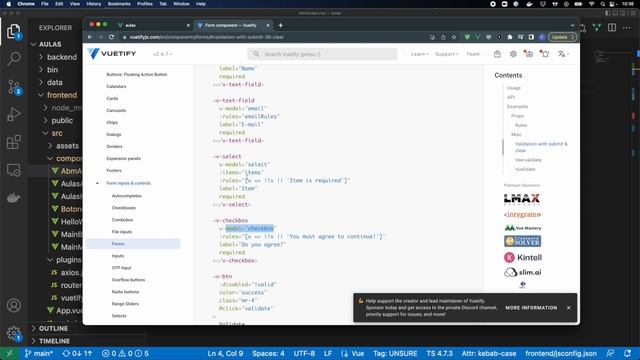Viewport: 640px width, 360px height.
Task: Switch to the 'aulas' Chrome tab
Action: click(153, 25)
